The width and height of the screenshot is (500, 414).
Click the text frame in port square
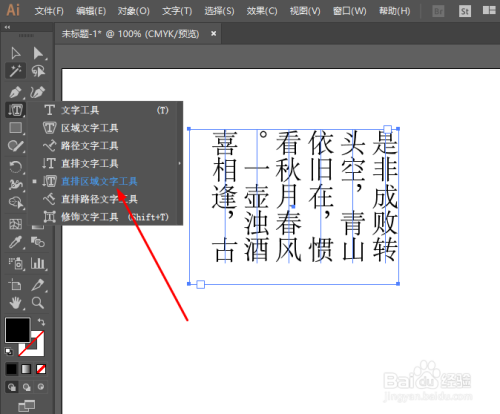[x=387, y=129]
